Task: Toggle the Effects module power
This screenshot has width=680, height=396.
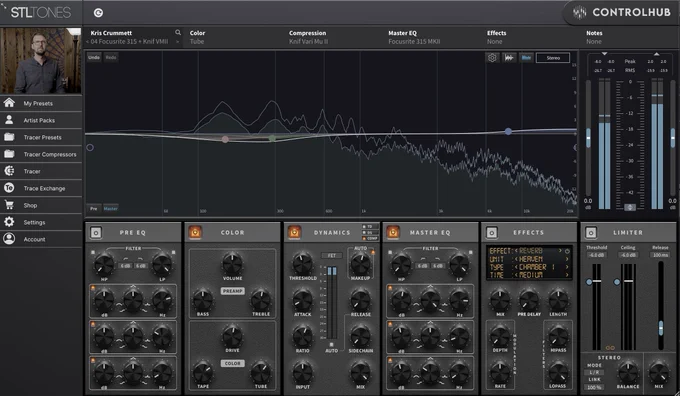Action: (x=491, y=232)
